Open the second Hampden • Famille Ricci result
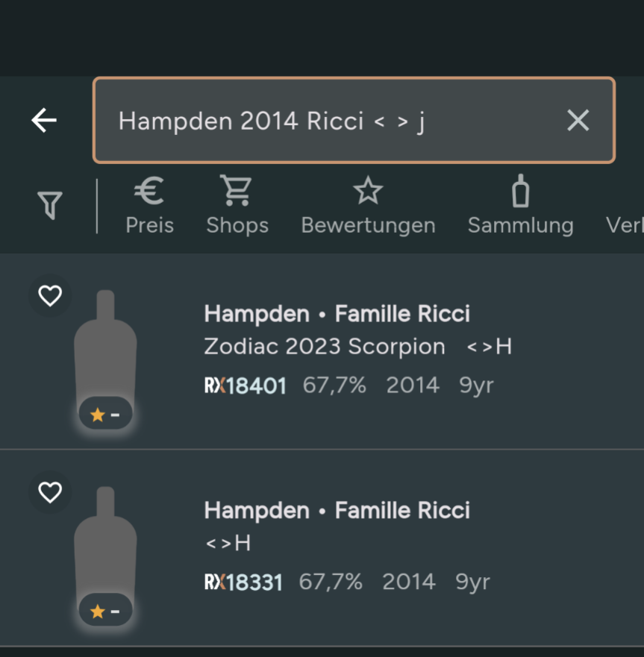The height and width of the screenshot is (657, 644). [337, 511]
